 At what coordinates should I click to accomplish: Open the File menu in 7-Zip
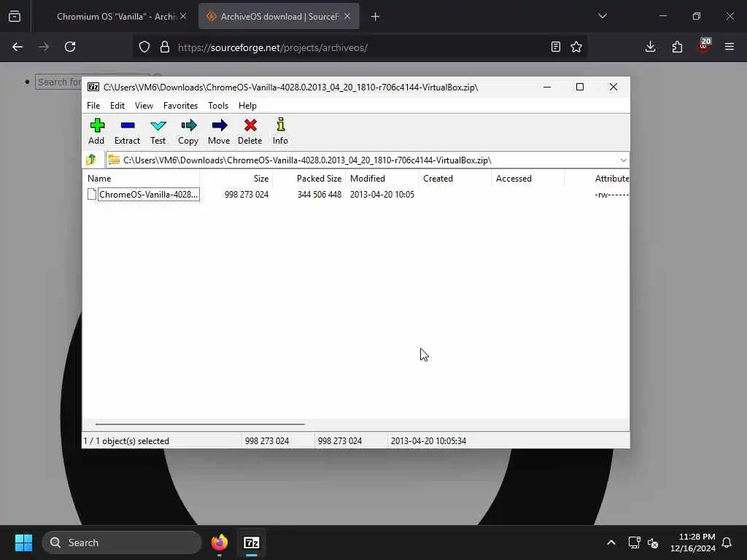tap(93, 106)
